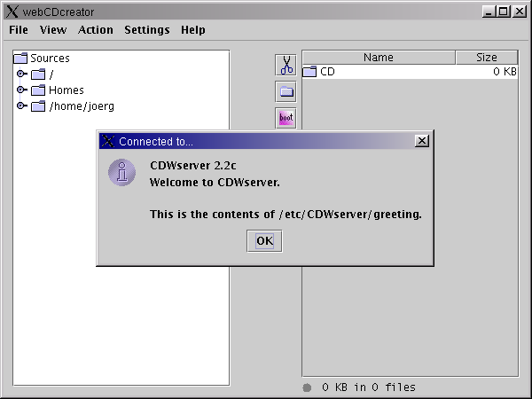Click the scissors cut tool button
Screen dimensions: 532x399
[x=286, y=65]
